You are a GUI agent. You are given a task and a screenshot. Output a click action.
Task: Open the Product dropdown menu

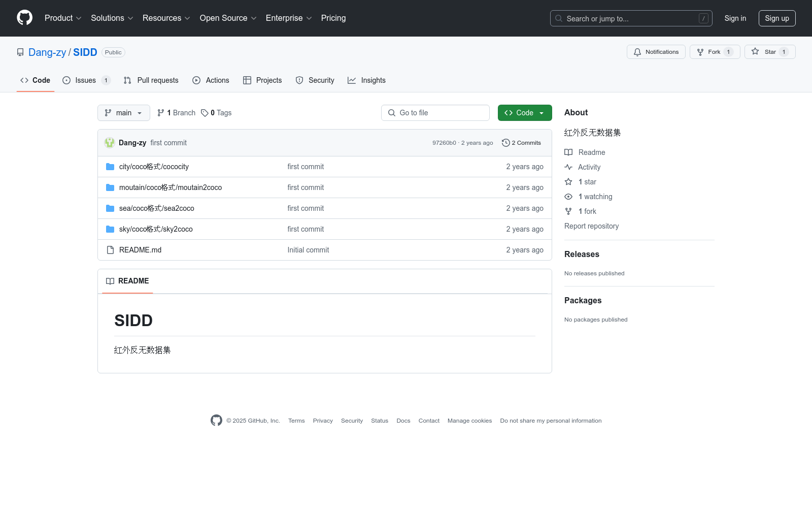[63, 18]
